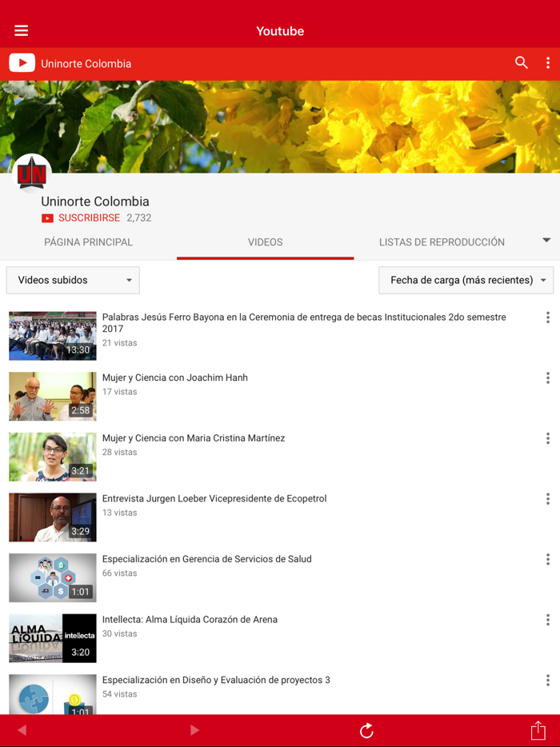Open Especialización en Diseño y Evaluación de proyectos 3

coord(216,681)
